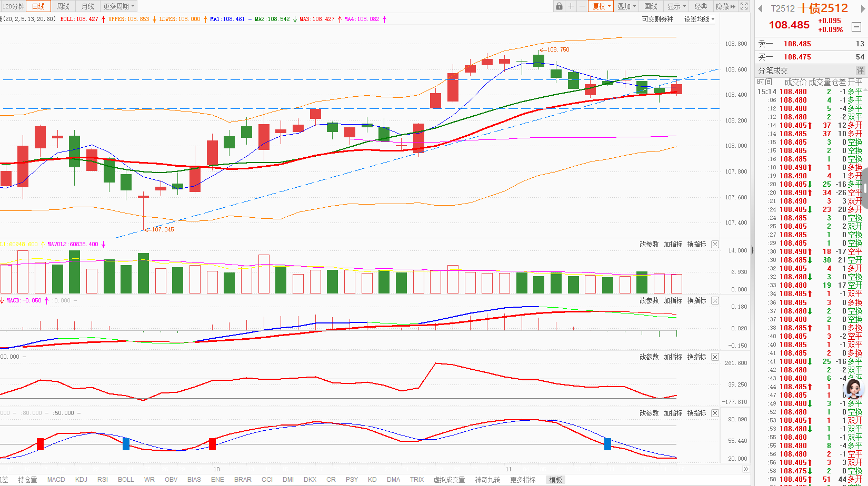This screenshot has width=868, height=486.
Task: Click the 模板 template button
Action: 556,480
